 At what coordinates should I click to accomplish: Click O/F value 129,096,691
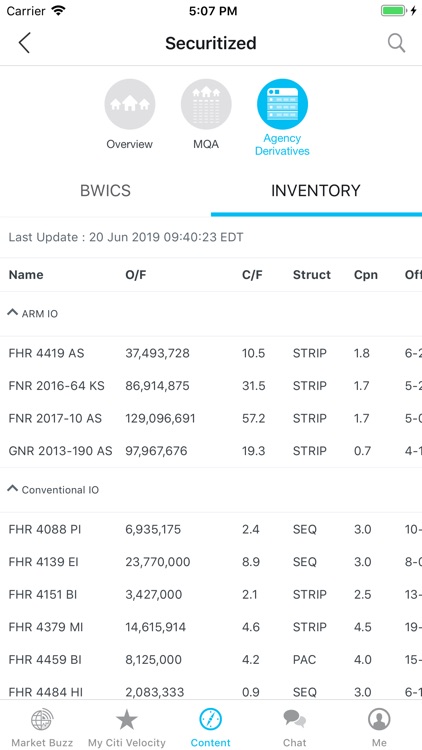[160, 418]
